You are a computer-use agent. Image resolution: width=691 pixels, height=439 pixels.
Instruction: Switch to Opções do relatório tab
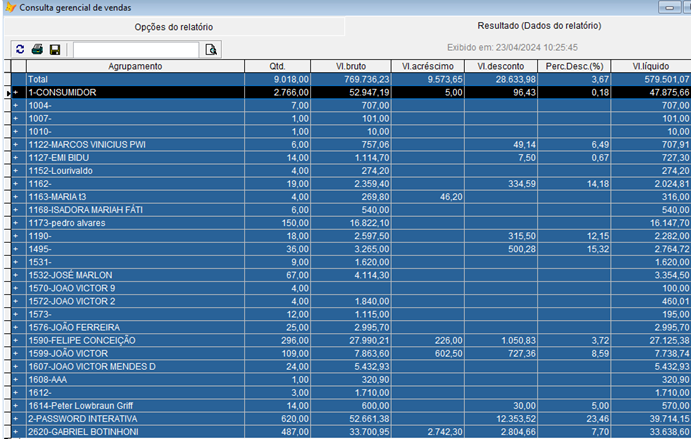[x=173, y=27]
